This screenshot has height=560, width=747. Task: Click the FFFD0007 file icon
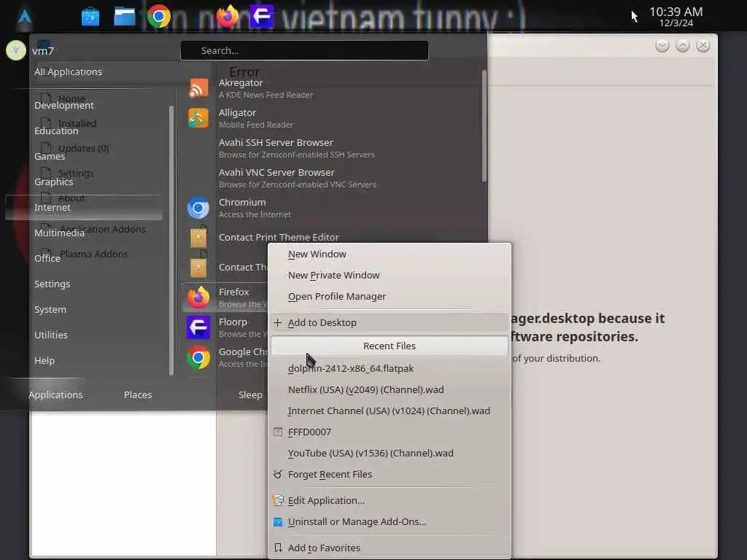point(278,432)
